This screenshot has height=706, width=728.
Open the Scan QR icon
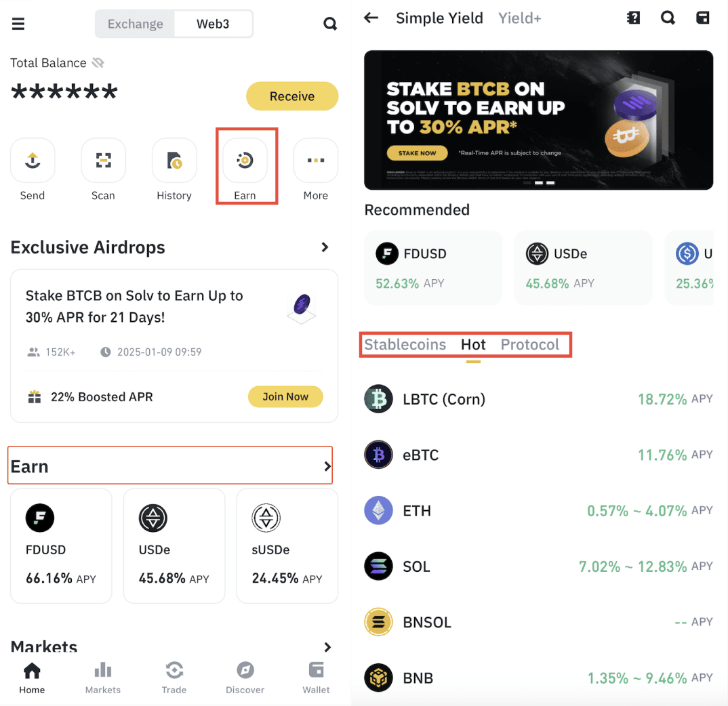[103, 161]
